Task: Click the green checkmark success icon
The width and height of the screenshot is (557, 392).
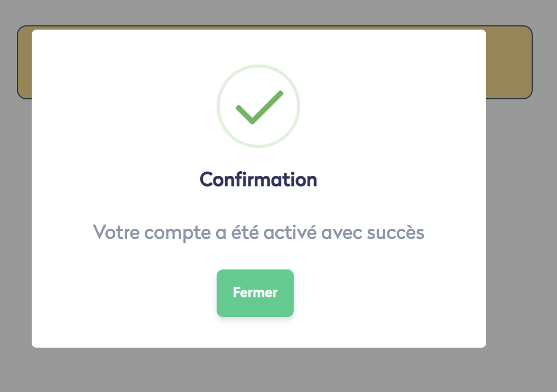Action: pyautogui.click(x=258, y=108)
